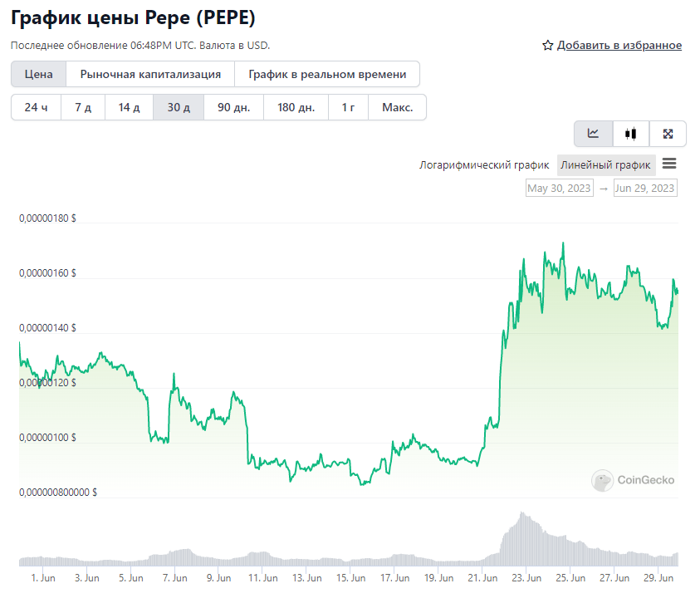Select the 7 д time range

[83, 107]
